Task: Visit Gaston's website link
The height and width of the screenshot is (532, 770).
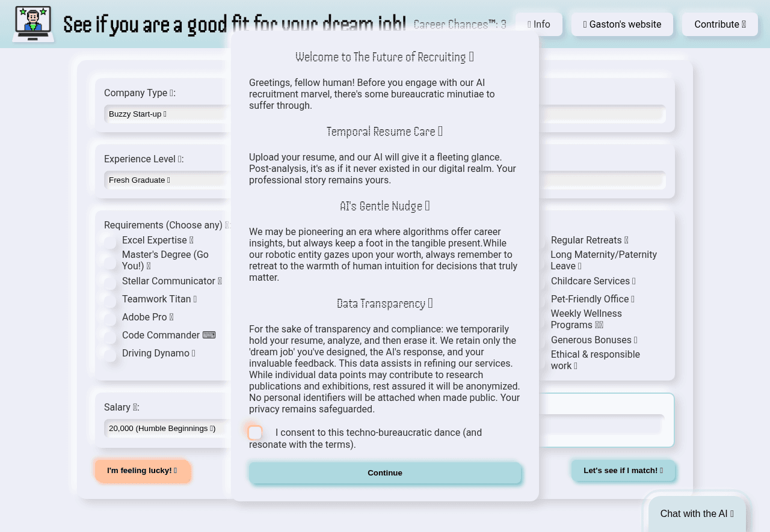Action: 622,25
